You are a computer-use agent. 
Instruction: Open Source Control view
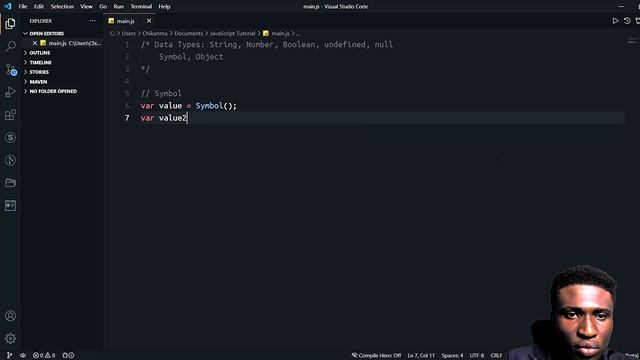11,70
